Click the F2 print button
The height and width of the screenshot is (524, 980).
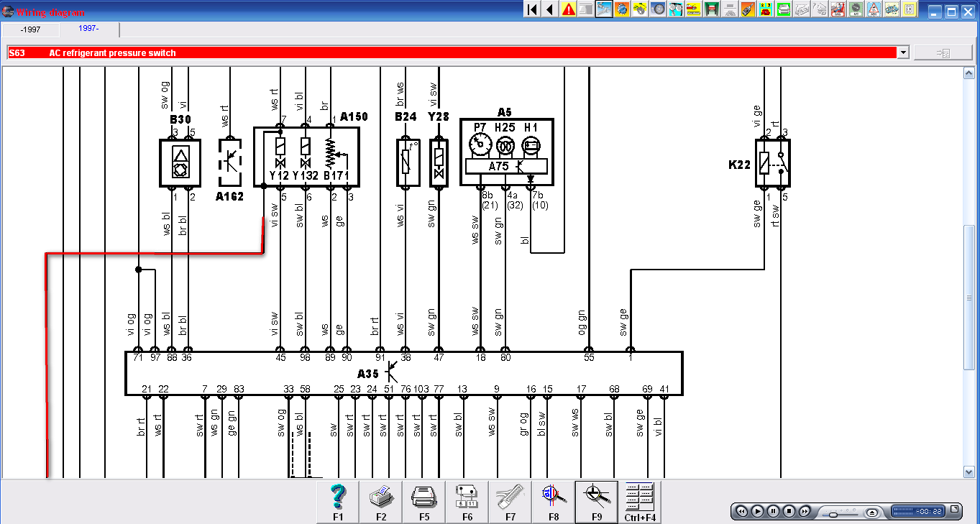tap(381, 501)
